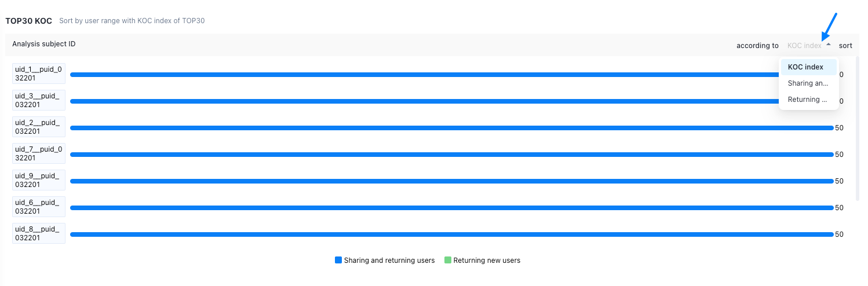Click the vertical scrollbar of the chart
Screen dimensions: 868x286
pyautogui.click(x=858, y=129)
